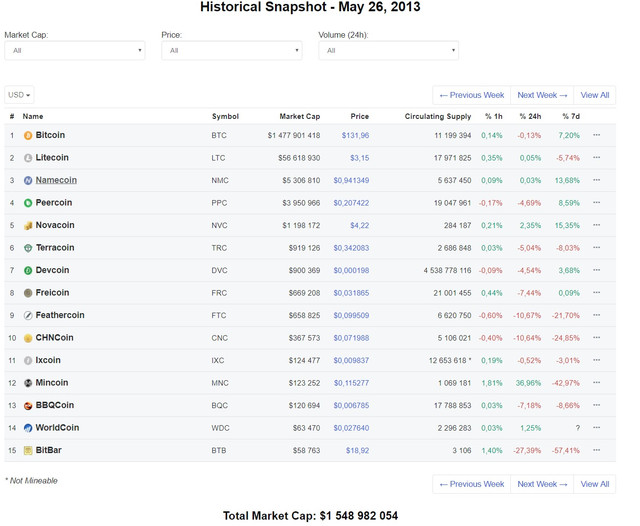Open the Peercoin name link

coord(53,202)
